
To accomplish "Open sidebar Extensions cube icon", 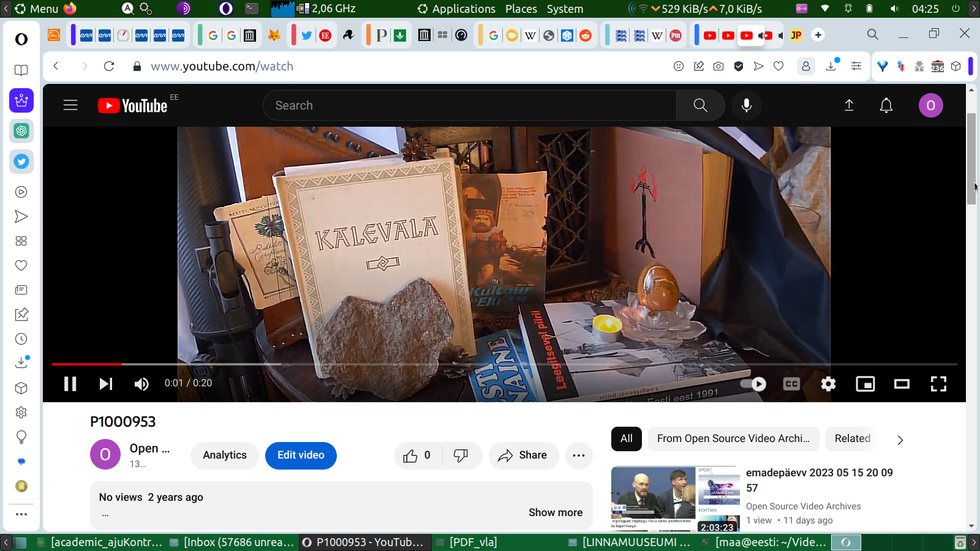I will 21,388.
